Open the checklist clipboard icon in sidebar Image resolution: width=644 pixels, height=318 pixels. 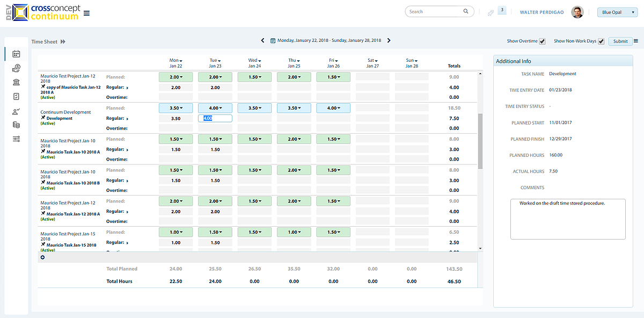(x=16, y=96)
